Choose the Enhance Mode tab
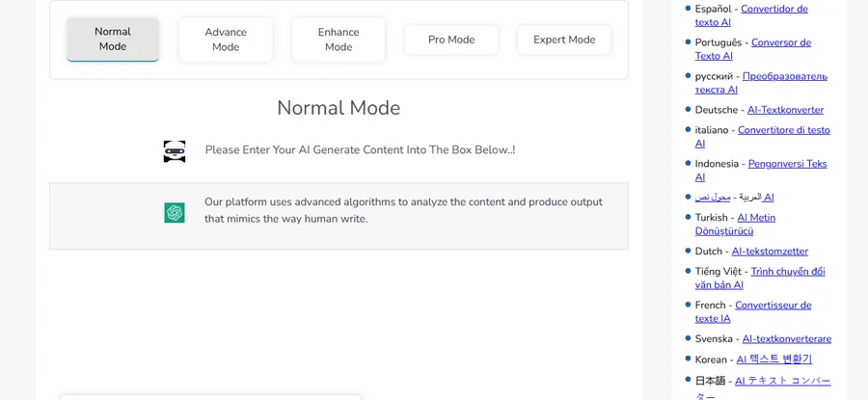This screenshot has height=400, width=868. (x=339, y=40)
